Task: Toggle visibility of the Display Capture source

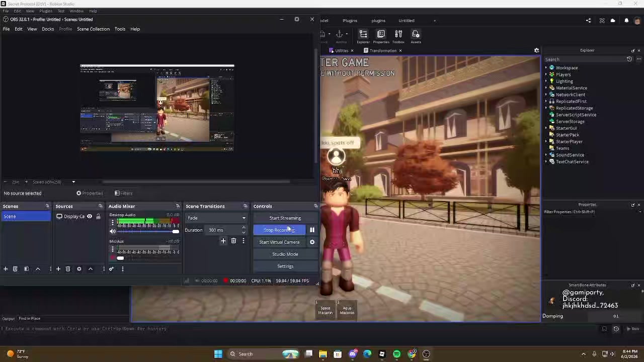Action: point(90,217)
